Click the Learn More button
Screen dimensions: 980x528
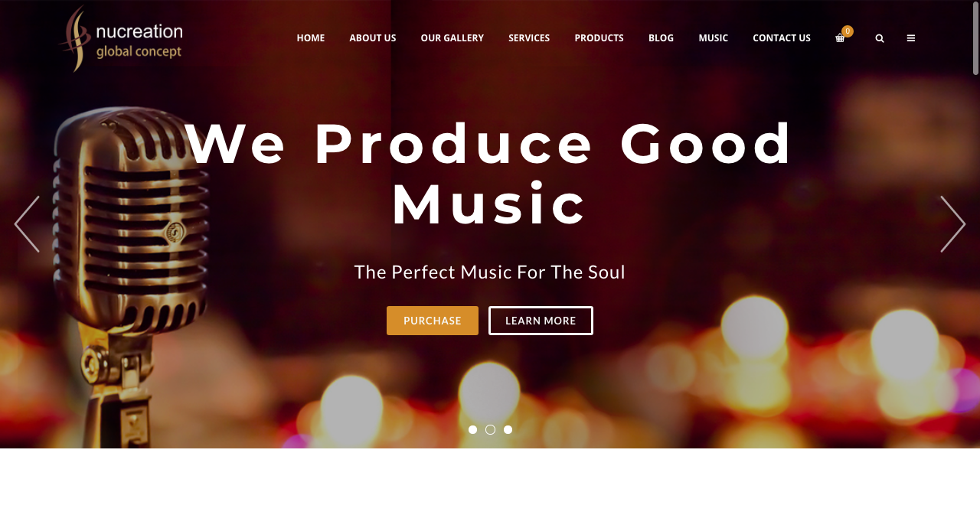pyautogui.click(x=541, y=321)
